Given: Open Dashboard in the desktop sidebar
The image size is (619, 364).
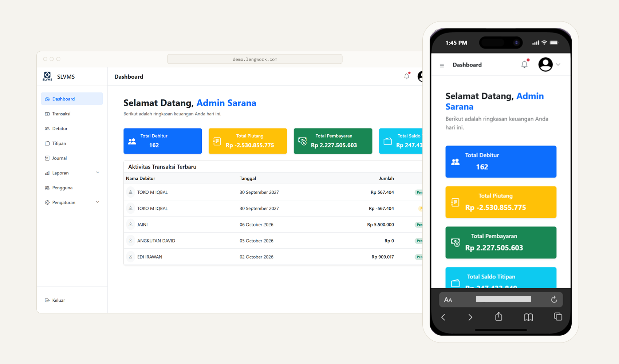Looking at the screenshot, I should 72,99.
